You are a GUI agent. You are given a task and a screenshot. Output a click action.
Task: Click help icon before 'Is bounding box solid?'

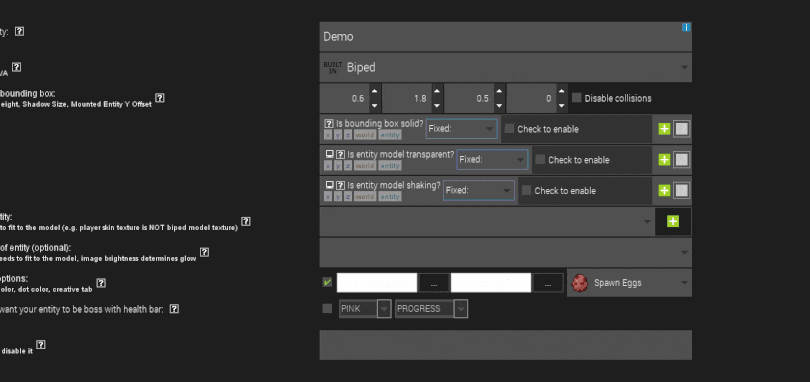(329, 124)
